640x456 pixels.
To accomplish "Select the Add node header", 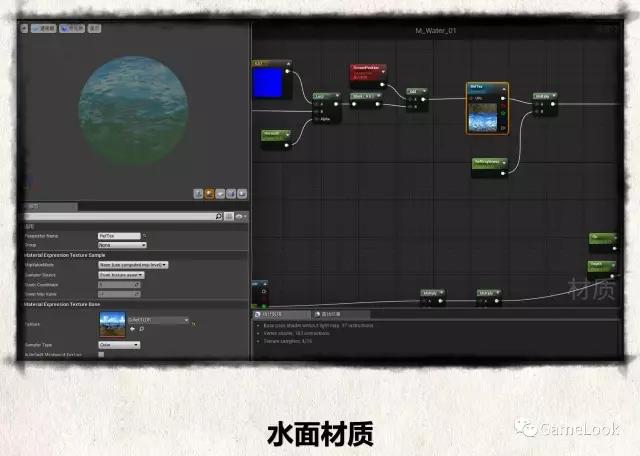I will (417, 91).
